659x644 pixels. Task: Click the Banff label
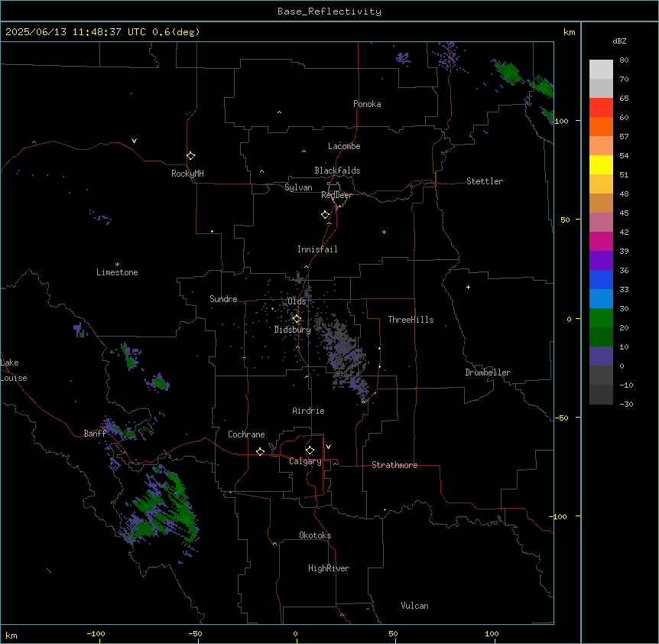click(95, 434)
